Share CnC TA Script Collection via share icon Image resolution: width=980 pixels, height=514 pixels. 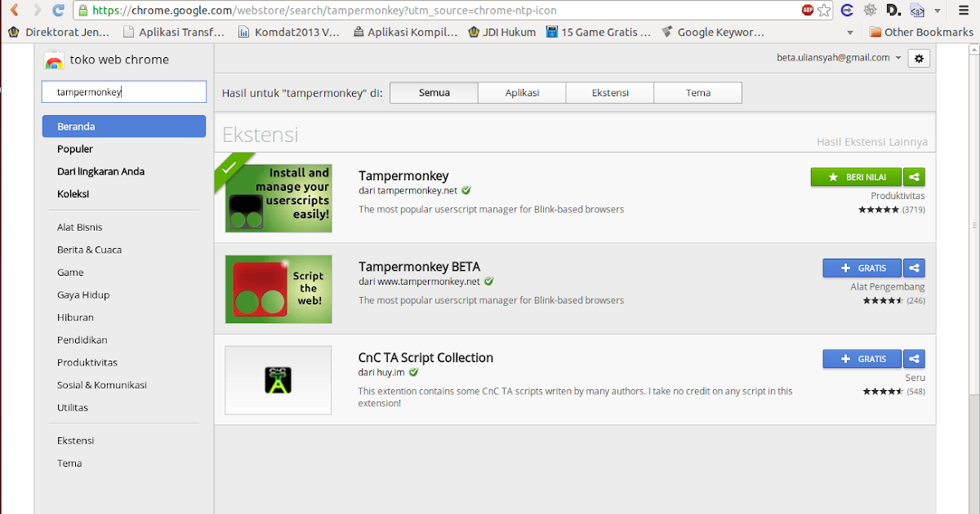pos(915,359)
